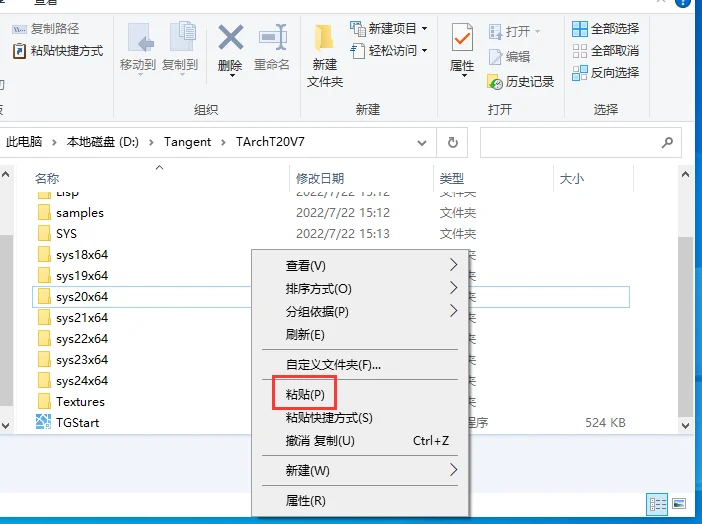Switch to details view icon at bottom
Image resolution: width=702 pixels, height=524 pixels.
tap(657, 505)
